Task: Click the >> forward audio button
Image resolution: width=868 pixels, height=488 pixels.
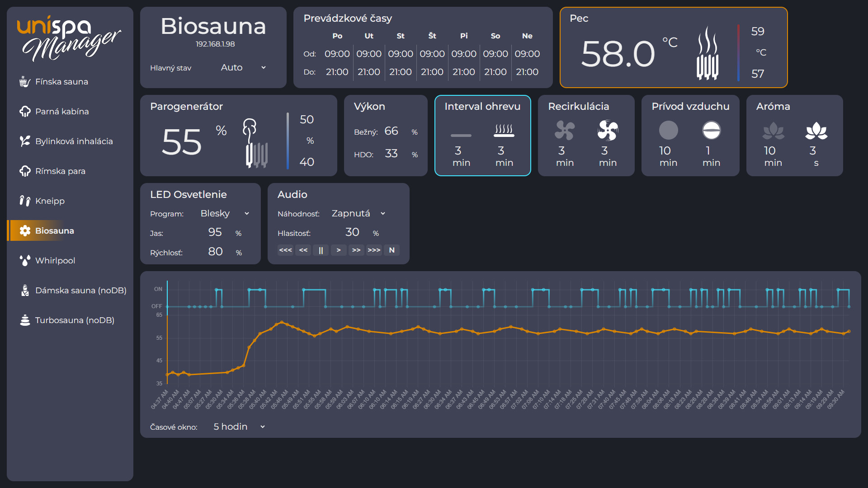Action: [356, 250]
